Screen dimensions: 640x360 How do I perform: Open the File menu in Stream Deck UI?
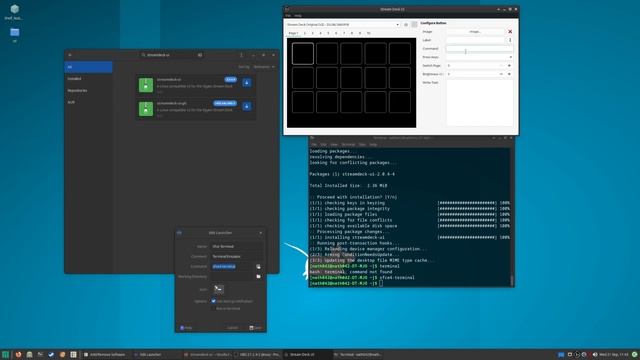click(288, 16)
